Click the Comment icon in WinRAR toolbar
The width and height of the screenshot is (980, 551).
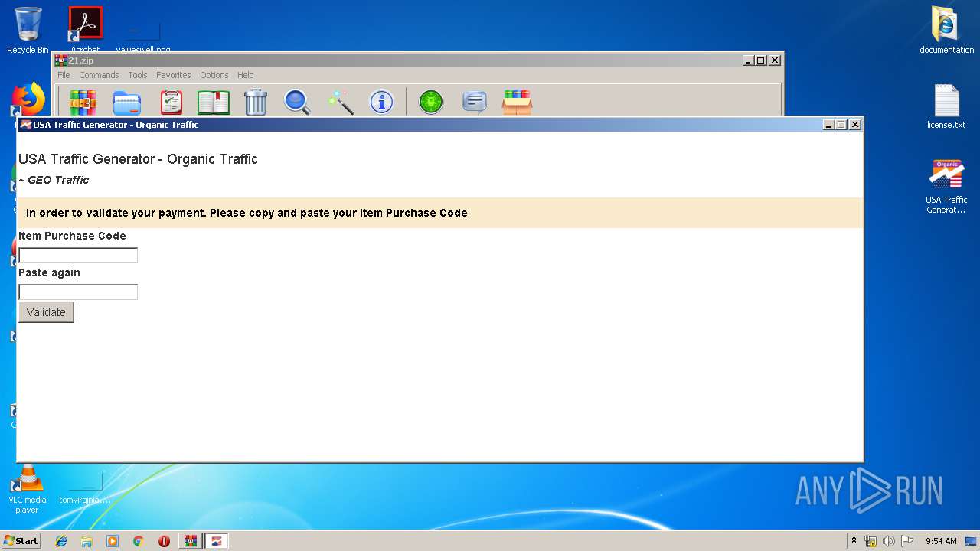click(x=475, y=102)
